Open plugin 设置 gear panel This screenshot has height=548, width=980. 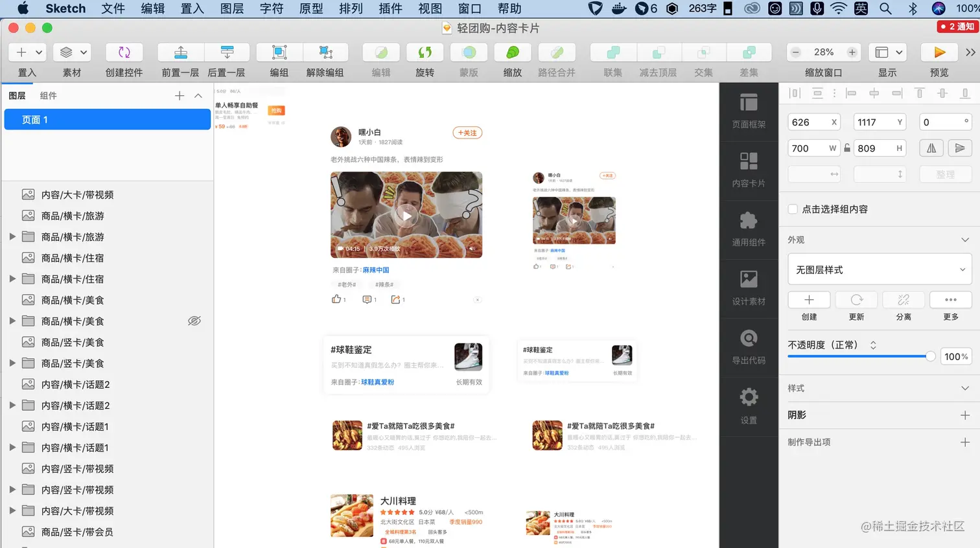click(749, 407)
